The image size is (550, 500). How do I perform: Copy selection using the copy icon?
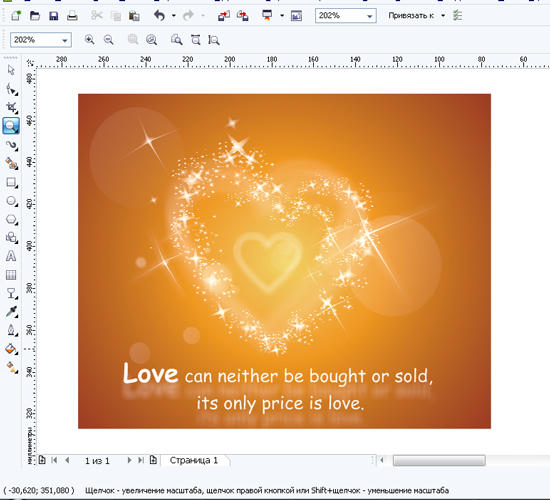click(x=115, y=16)
